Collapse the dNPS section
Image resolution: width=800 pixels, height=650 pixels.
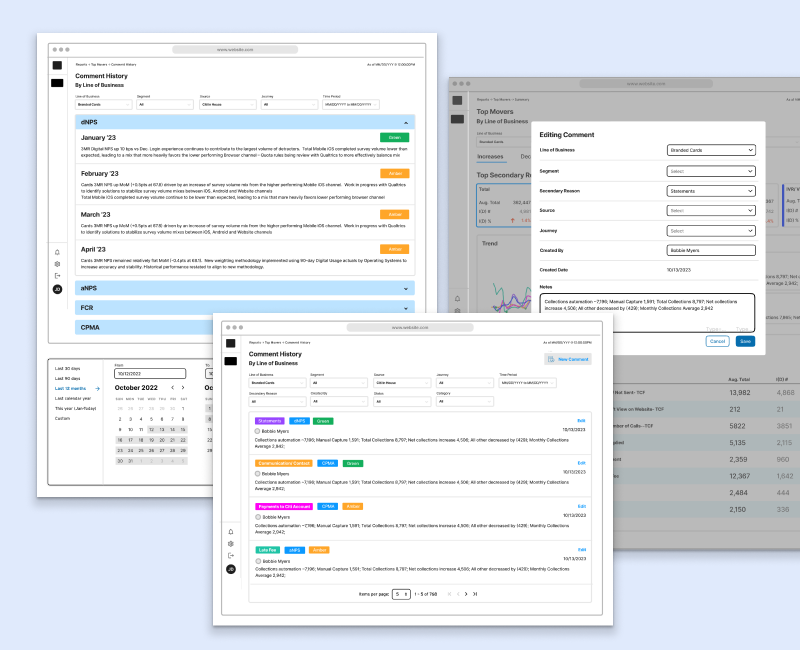[x=406, y=122]
